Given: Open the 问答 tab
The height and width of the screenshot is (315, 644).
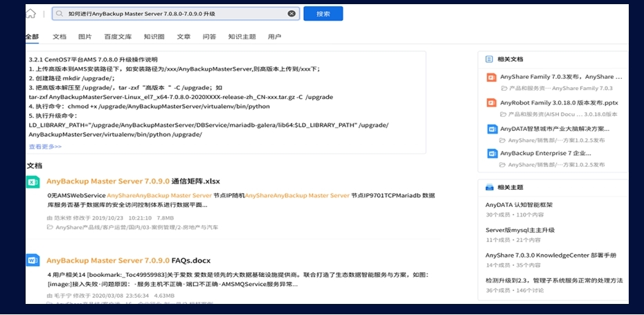Looking at the screenshot, I should pos(209,37).
